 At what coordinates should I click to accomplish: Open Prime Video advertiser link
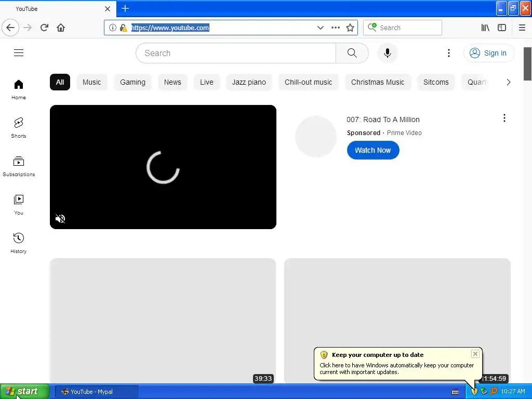tap(404, 133)
